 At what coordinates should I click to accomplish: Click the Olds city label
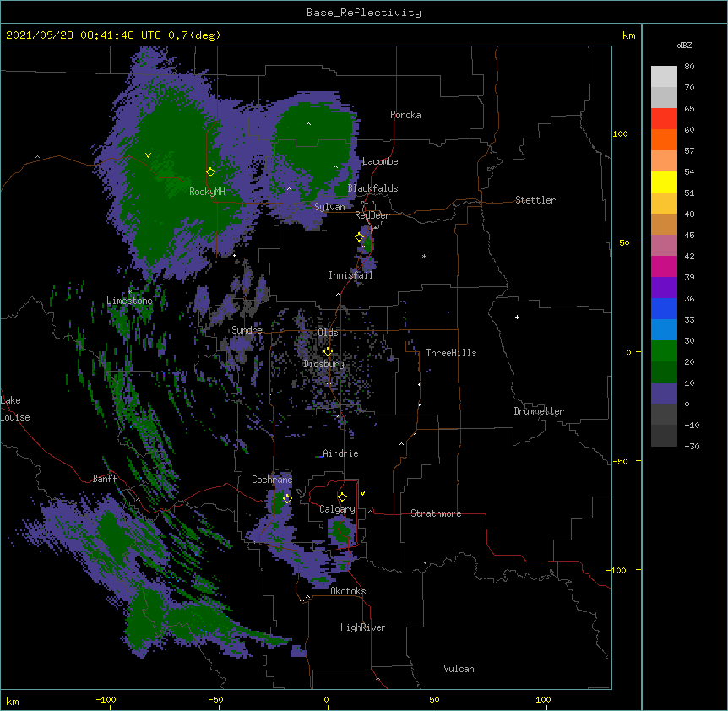[x=328, y=333]
